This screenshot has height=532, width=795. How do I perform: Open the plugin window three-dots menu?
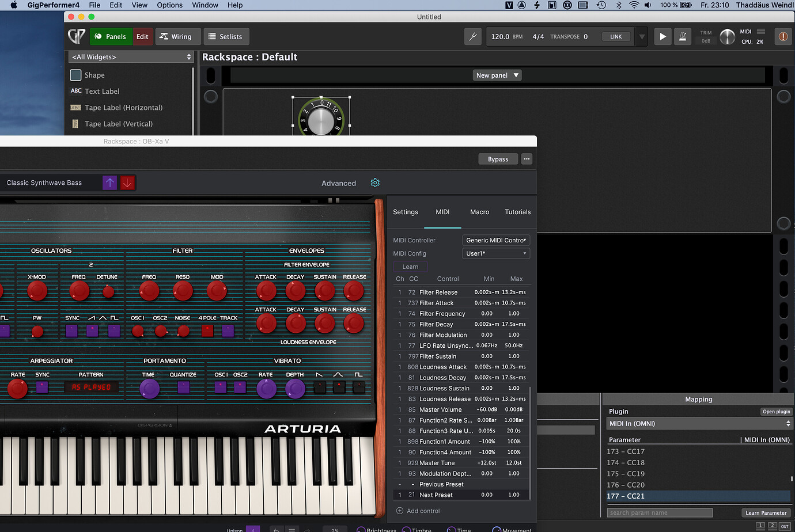point(527,159)
